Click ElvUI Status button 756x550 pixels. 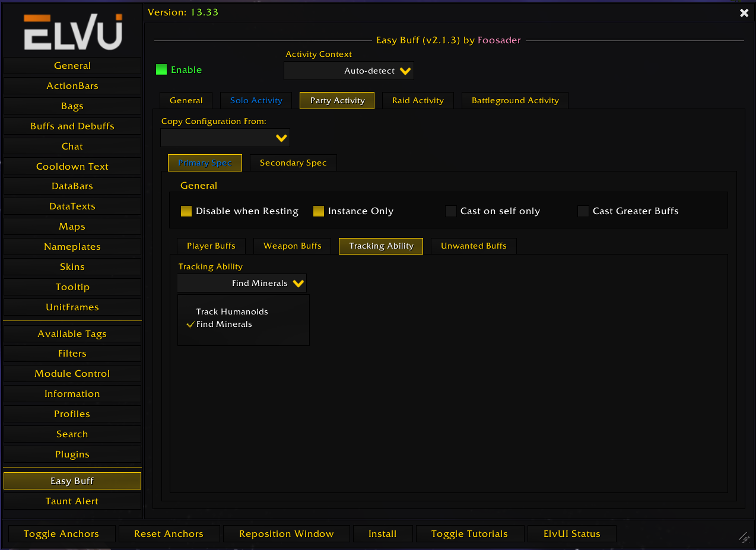click(x=572, y=534)
